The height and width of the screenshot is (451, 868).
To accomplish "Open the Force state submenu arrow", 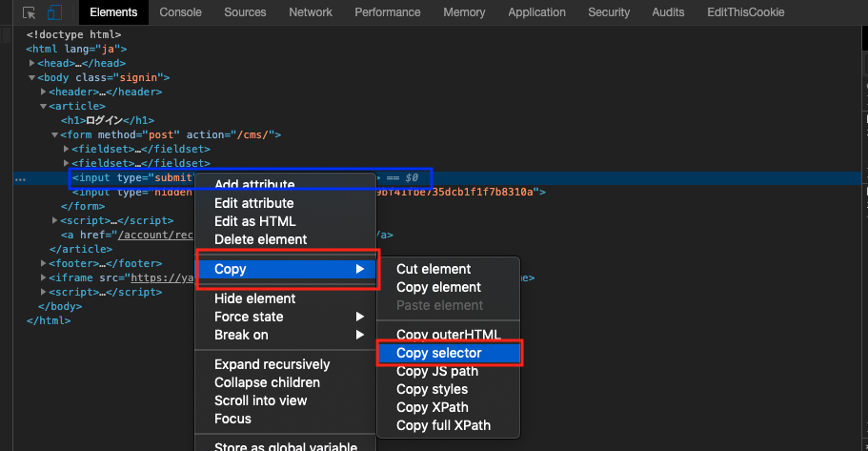I will tap(360, 317).
